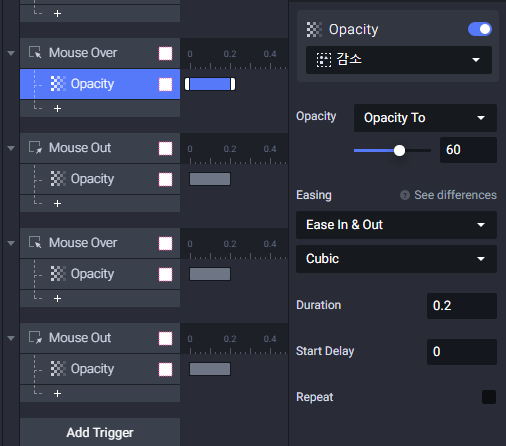
Task: Click the color square on the first Mouse Over row
Action: pos(165,53)
